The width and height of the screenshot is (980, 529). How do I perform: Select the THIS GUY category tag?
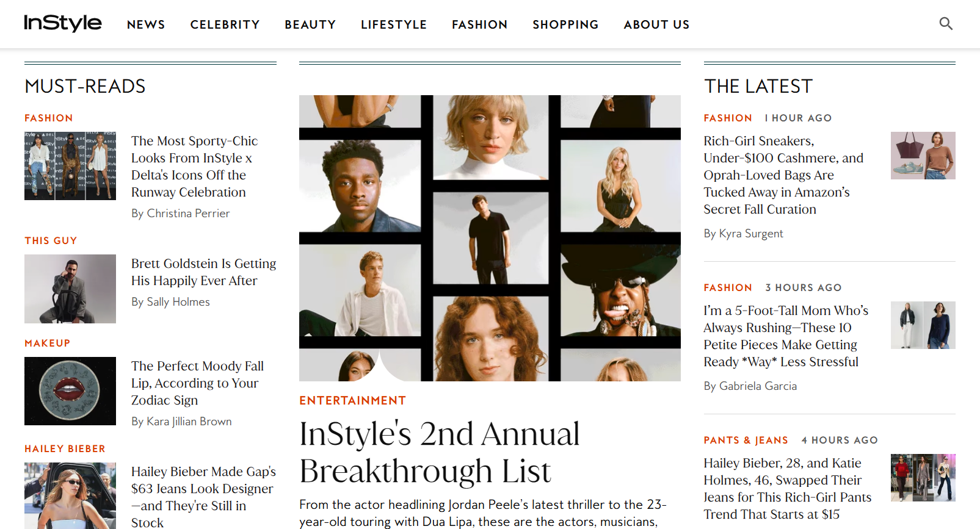(51, 240)
